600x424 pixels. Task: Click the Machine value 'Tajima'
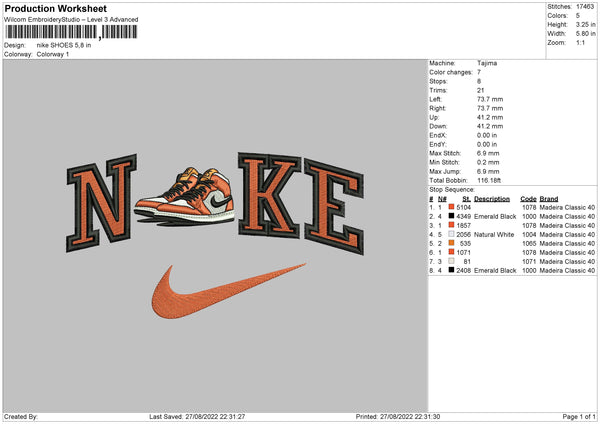(x=487, y=63)
